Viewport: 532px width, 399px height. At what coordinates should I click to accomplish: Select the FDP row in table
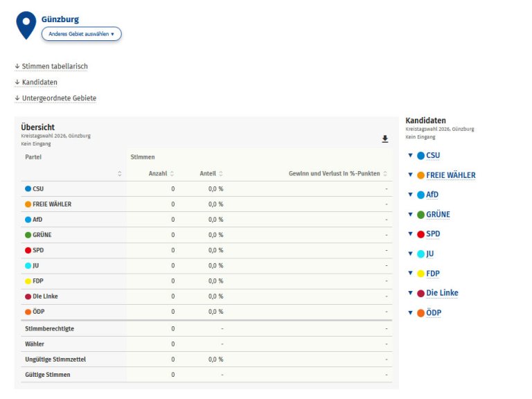click(38, 281)
